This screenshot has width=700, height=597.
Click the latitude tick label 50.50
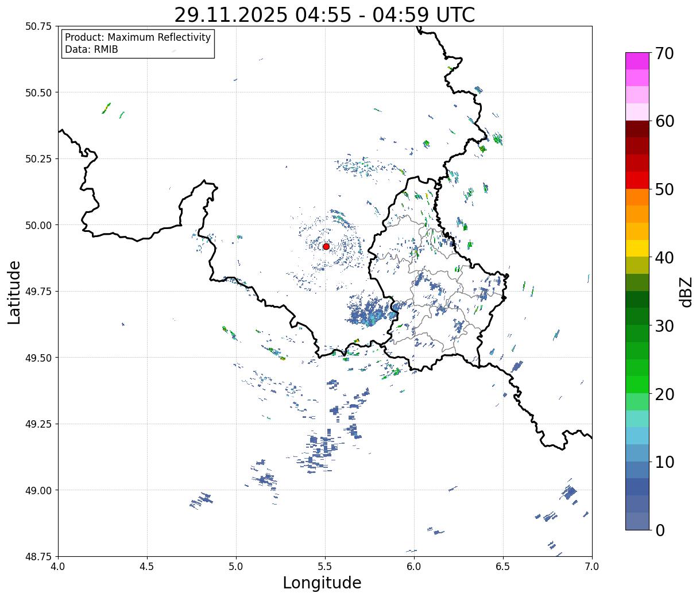pos(38,92)
